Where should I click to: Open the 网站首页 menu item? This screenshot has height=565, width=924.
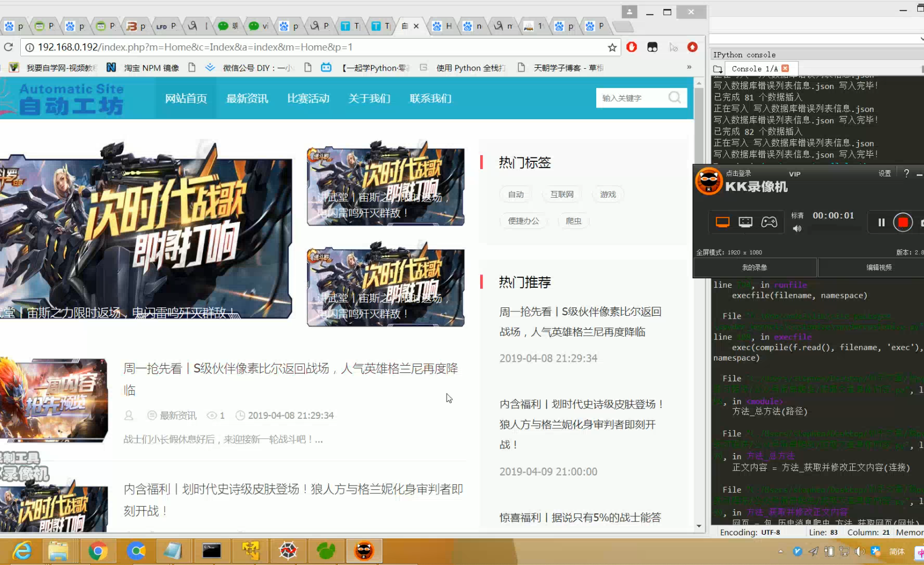pos(186,99)
